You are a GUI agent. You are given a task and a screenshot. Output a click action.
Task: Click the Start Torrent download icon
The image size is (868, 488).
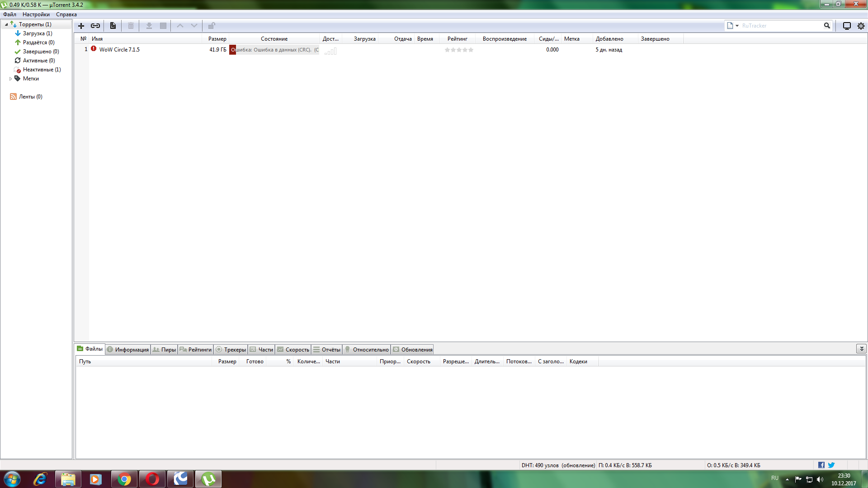coord(149,26)
